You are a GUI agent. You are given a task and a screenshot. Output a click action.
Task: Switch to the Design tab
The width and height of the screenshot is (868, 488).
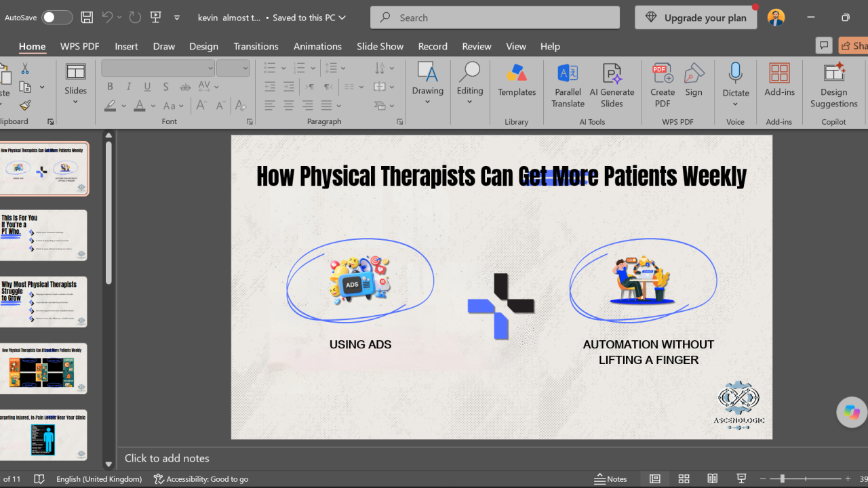click(x=203, y=46)
